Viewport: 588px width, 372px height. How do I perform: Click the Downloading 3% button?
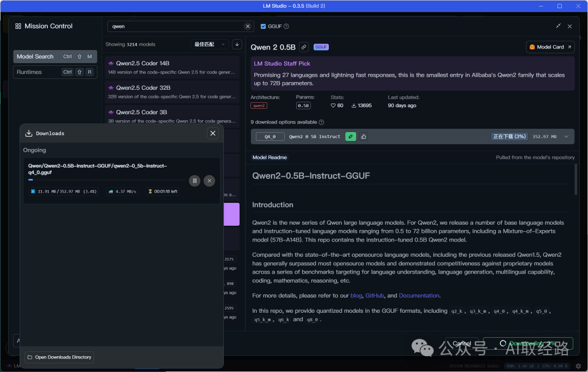click(528, 344)
